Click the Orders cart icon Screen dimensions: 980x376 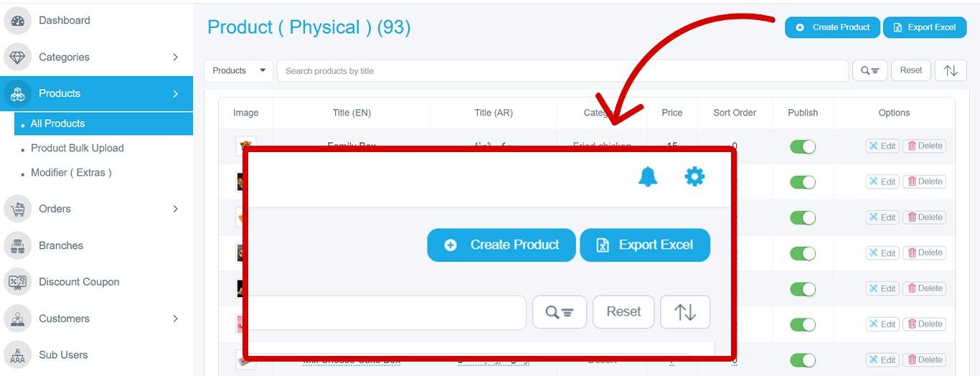pos(17,209)
